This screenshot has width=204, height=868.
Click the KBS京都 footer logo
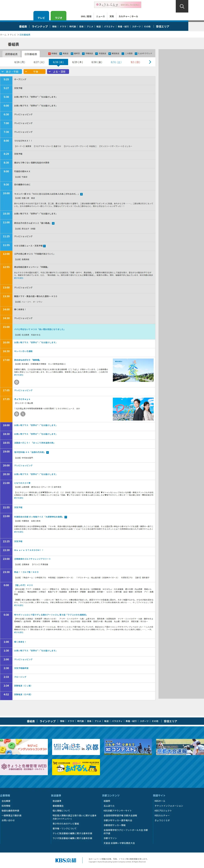[66, 860]
